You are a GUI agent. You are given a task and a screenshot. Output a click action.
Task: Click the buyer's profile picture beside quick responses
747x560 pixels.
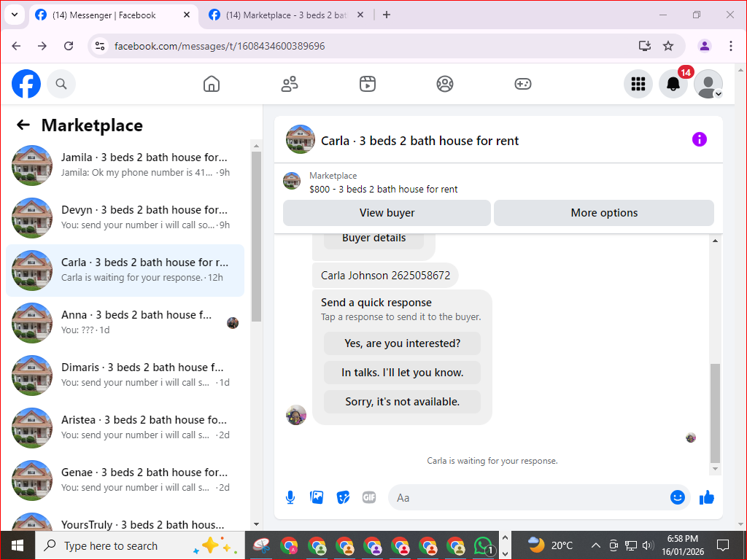(296, 415)
